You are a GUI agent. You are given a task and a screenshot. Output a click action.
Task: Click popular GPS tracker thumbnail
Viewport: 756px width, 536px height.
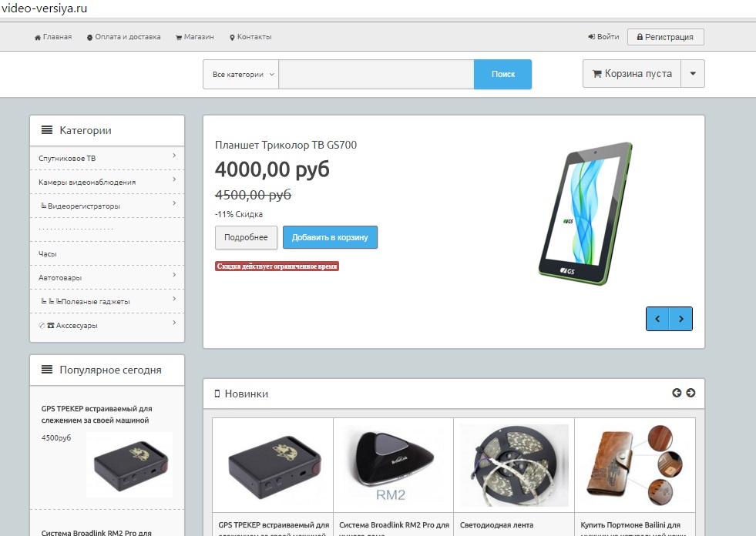(129, 464)
